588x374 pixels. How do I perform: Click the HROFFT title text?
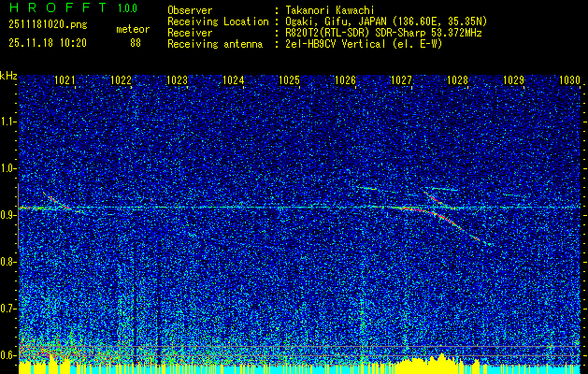[57, 7]
